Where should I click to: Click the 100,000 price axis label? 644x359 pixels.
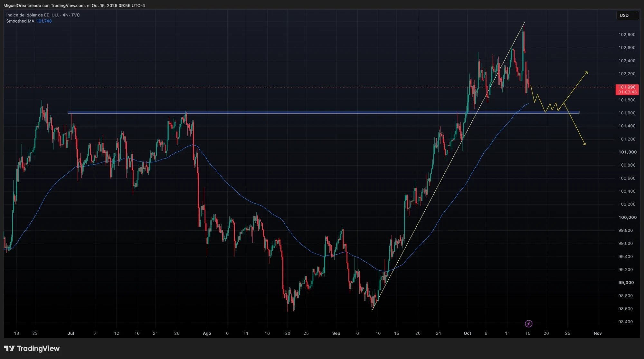click(627, 217)
